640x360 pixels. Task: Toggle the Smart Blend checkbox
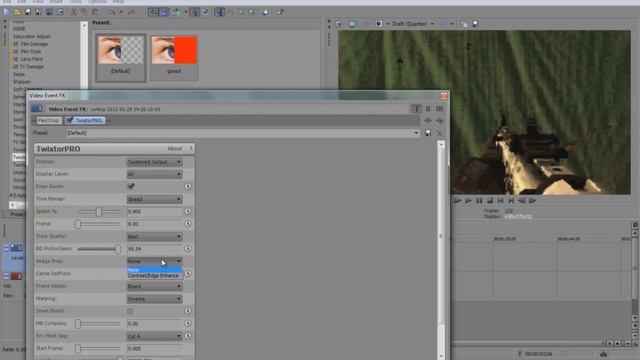click(130, 311)
